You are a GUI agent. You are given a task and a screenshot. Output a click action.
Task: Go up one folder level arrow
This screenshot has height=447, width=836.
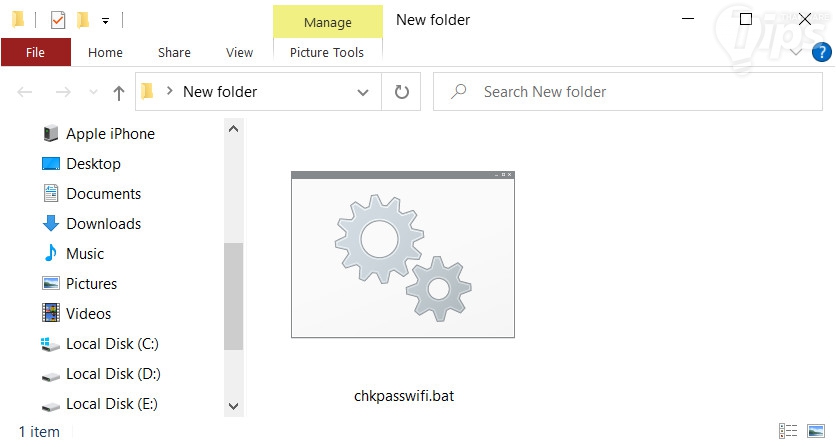pos(119,92)
